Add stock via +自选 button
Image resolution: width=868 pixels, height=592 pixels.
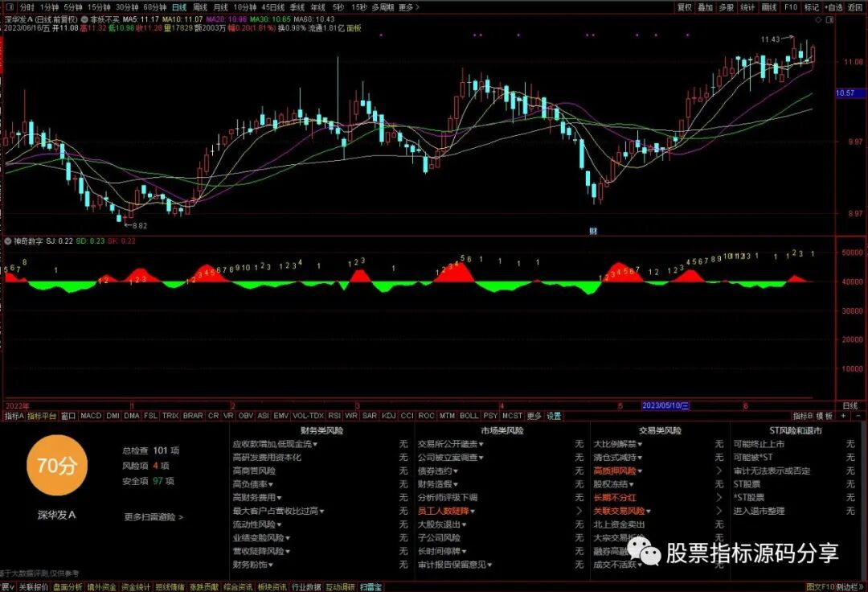pos(833,7)
